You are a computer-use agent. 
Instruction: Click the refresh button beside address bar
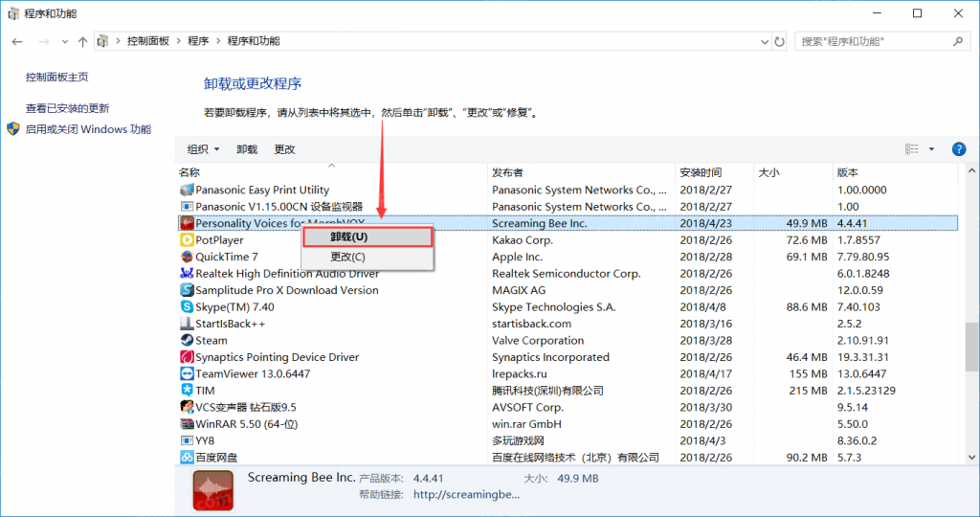[779, 42]
